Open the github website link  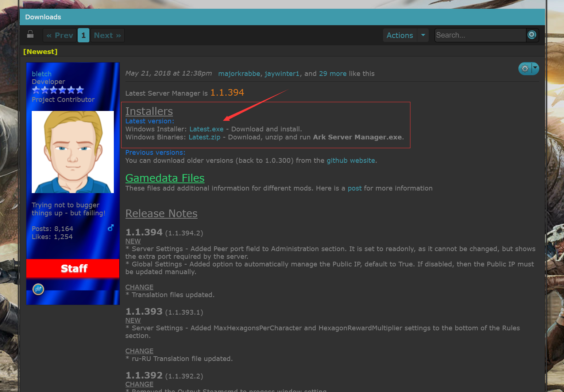(351, 160)
